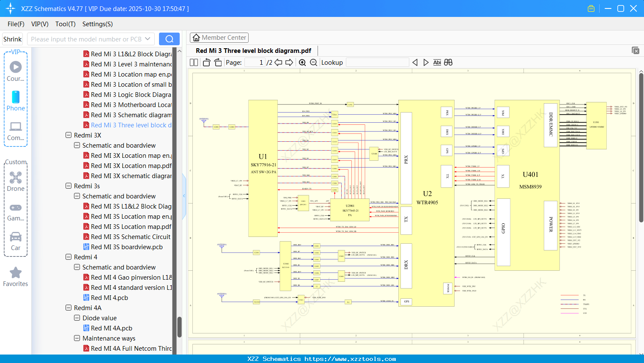This screenshot has height=363, width=644.
Task: Open the Tool(T) menu
Action: click(x=65, y=24)
